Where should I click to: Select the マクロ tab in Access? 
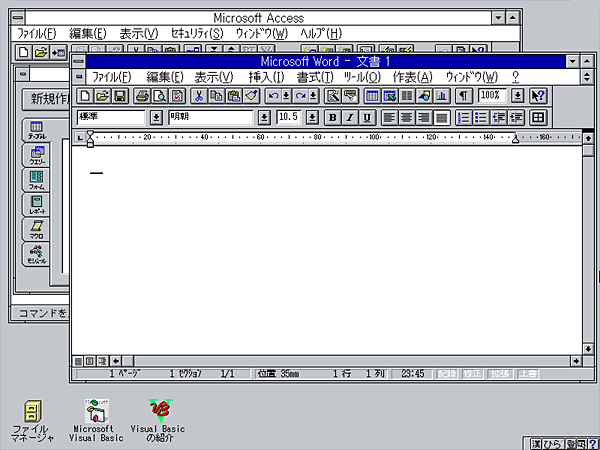(36, 229)
